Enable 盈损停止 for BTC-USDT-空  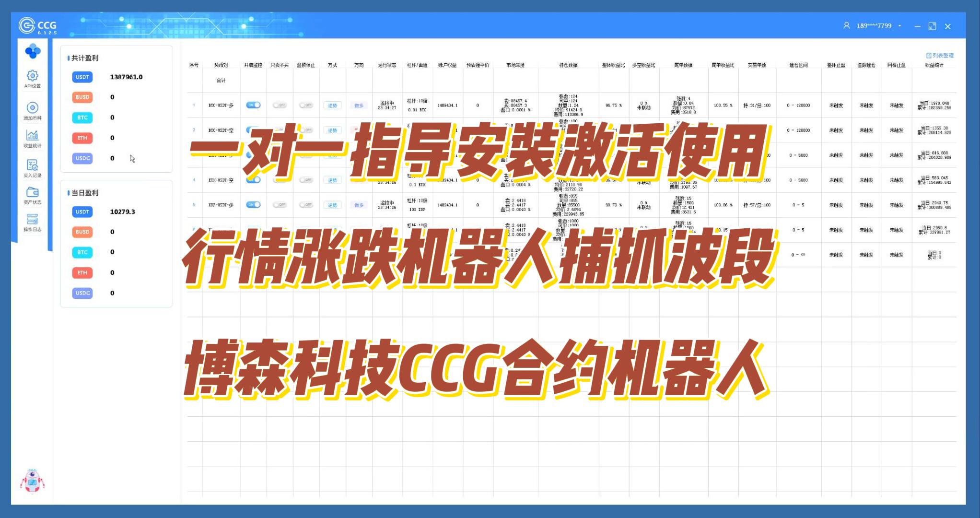tap(306, 130)
